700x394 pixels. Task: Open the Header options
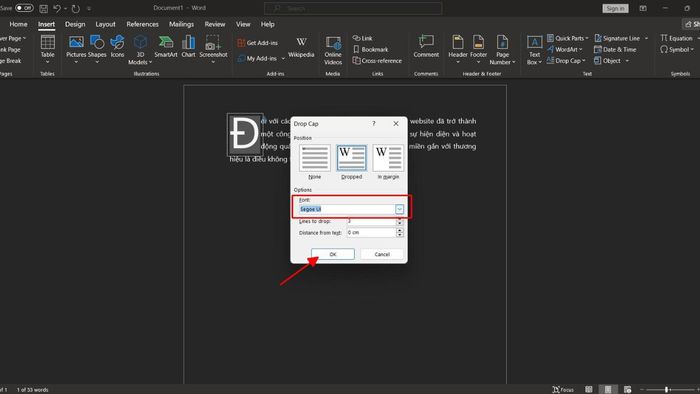coord(458,49)
